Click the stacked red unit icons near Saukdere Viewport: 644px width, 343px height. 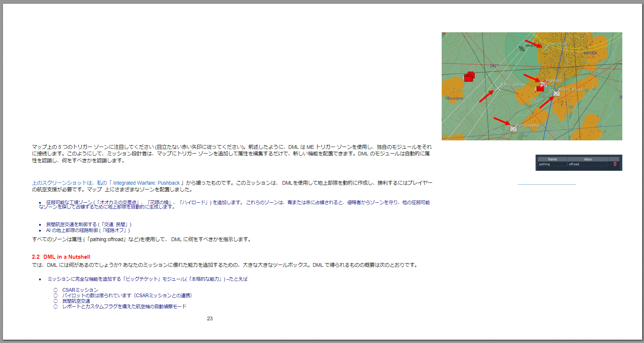469,77
